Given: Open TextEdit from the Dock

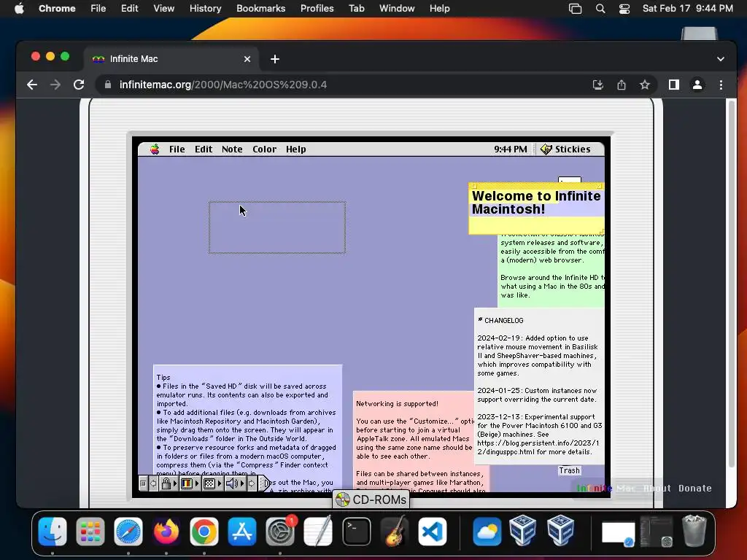Looking at the screenshot, I should tap(318, 531).
